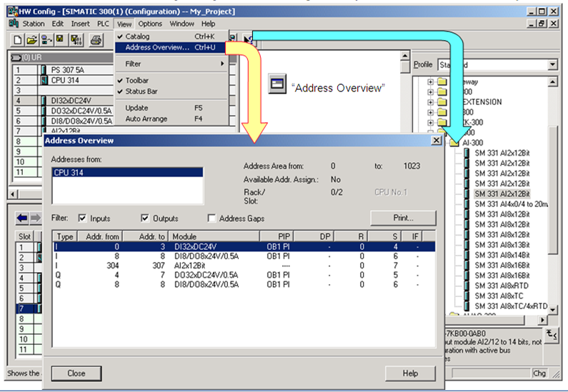The height and width of the screenshot is (392, 568).
Task: Click the AI-300 folder icon in catalog
Action: 454,143
